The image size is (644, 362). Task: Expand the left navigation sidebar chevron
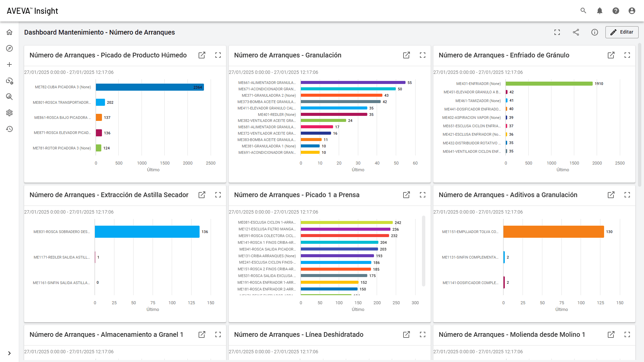[9, 353]
